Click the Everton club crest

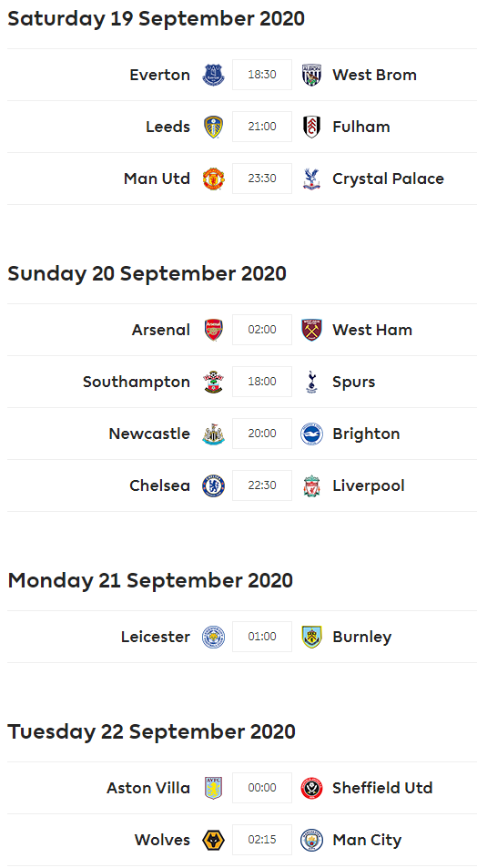click(213, 75)
